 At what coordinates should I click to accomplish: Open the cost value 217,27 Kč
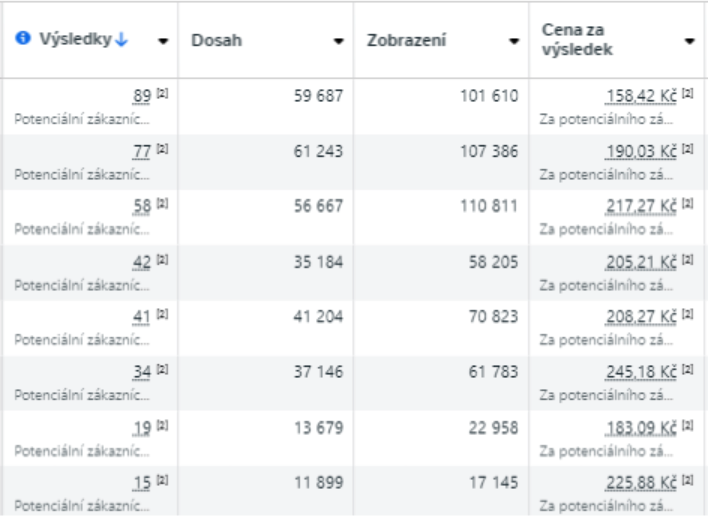[x=641, y=206]
